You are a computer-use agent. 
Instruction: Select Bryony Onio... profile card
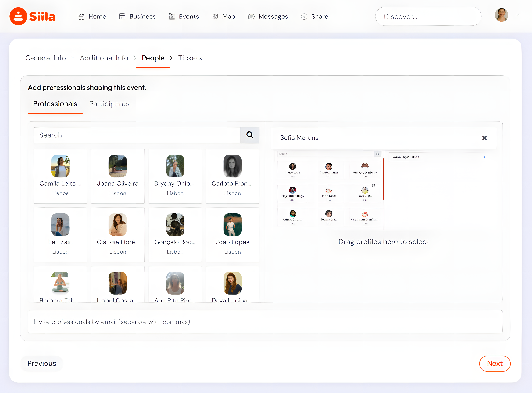tap(175, 176)
